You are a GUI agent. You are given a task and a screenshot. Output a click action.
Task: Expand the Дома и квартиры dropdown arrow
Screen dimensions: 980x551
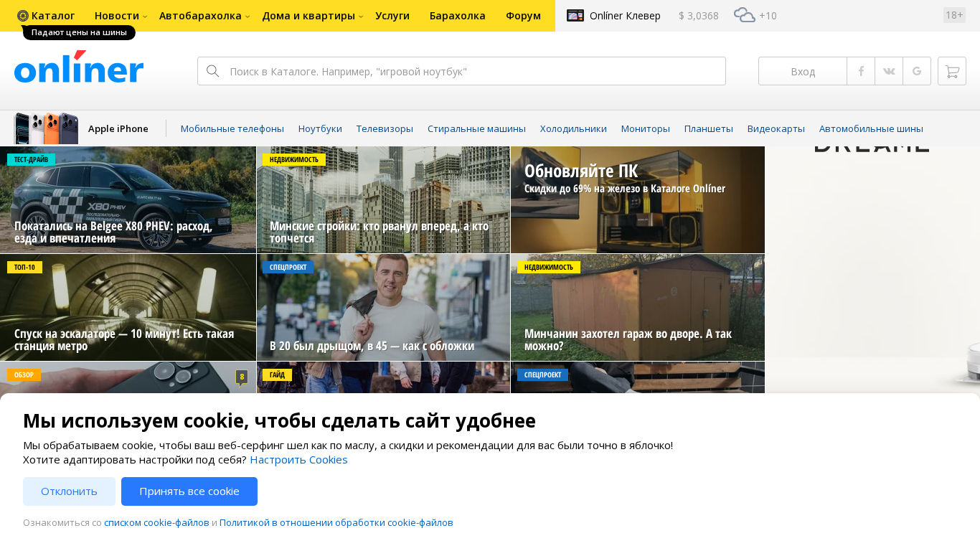[x=361, y=17]
